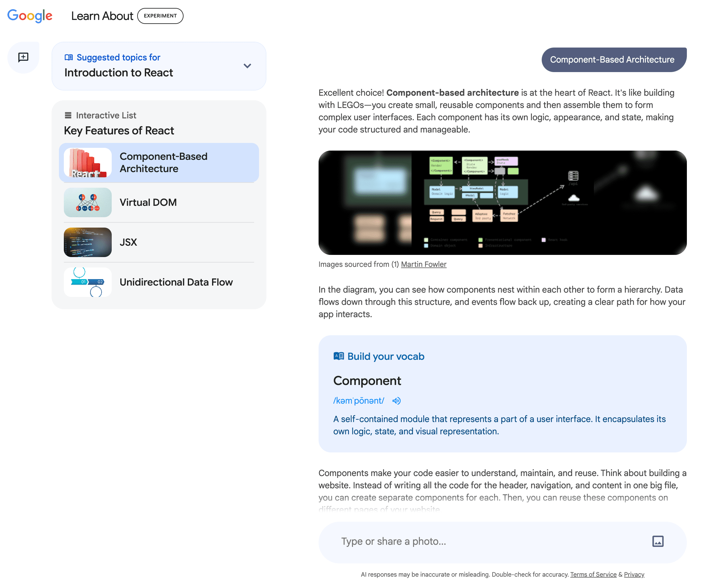Play the Component pronunciation audio
Viewport: 728px width, 584px height.
point(397,401)
